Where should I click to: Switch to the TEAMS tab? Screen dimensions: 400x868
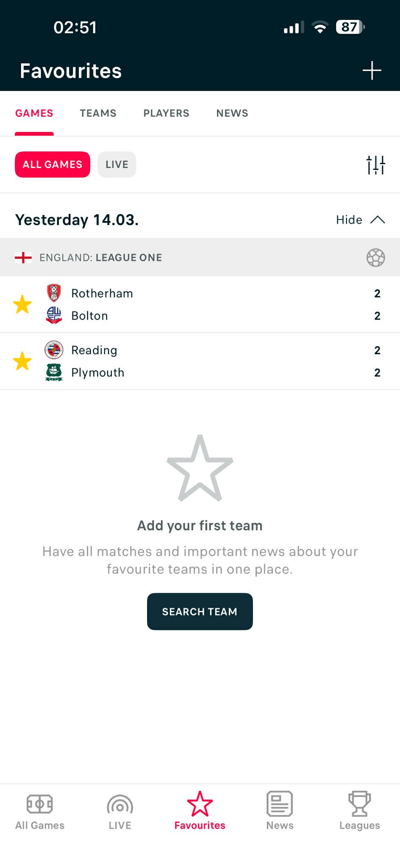point(98,113)
